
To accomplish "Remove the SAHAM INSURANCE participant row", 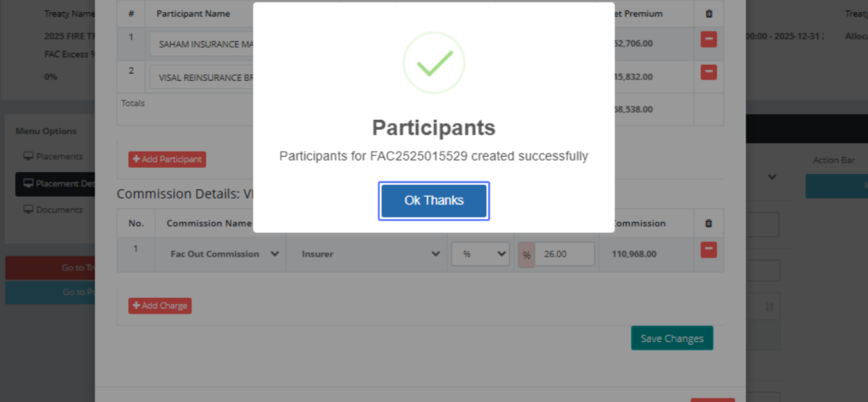I will tap(708, 40).
